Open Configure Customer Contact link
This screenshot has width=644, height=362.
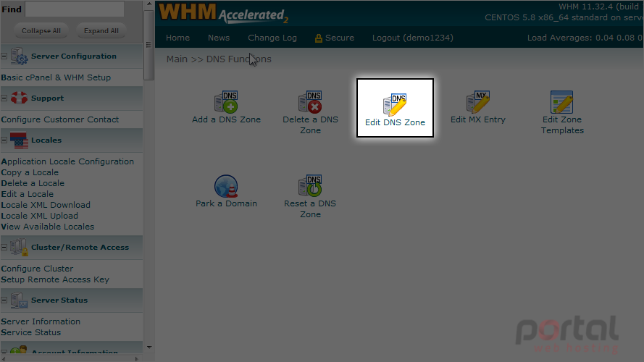click(60, 119)
